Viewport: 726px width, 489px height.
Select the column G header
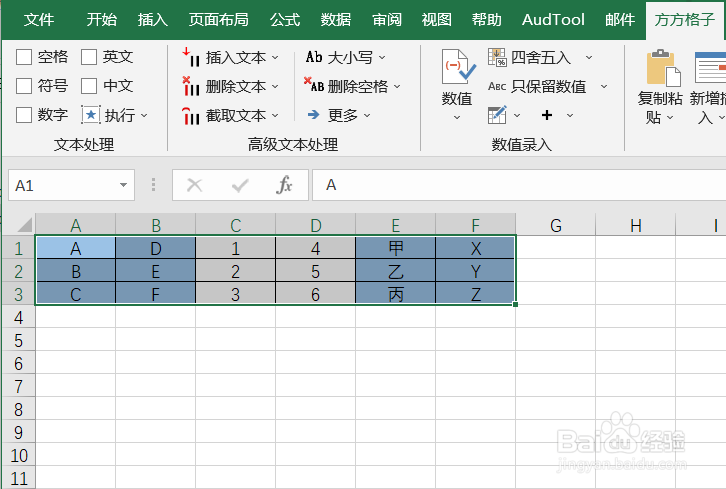coord(555,225)
